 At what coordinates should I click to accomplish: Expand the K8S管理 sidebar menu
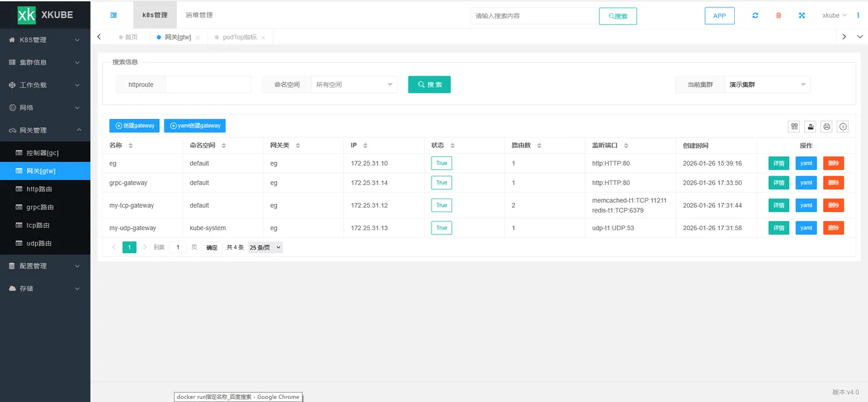tap(45, 40)
